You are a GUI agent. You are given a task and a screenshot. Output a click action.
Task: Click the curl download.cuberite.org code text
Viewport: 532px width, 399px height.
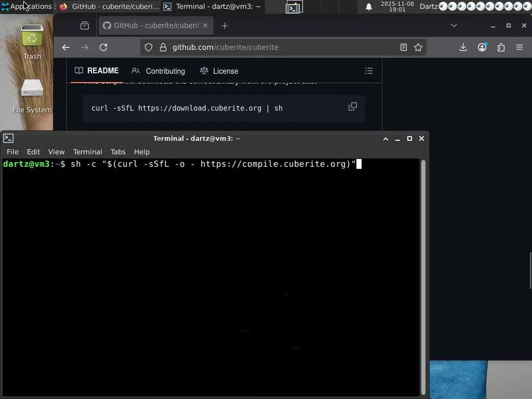click(187, 108)
